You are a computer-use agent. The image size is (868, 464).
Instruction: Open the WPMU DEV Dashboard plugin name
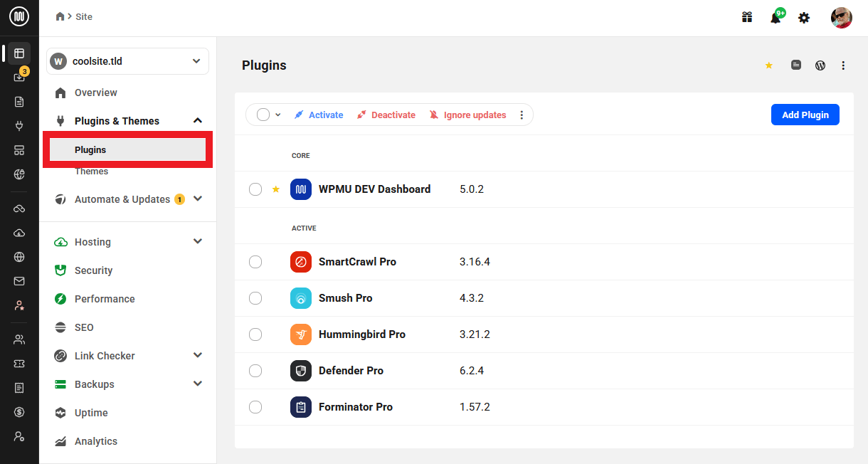[x=374, y=189]
